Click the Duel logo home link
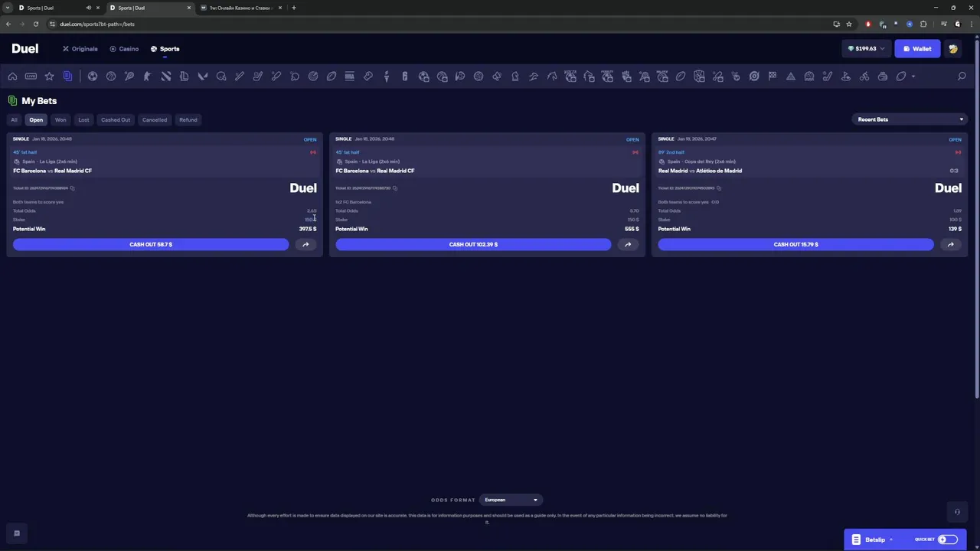 [24, 49]
